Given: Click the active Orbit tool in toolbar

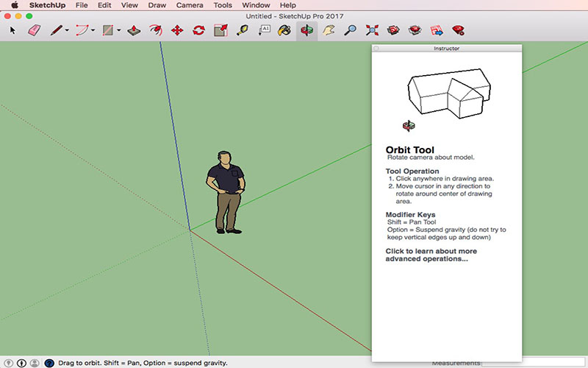Looking at the screenshot, I should point(306,30).
